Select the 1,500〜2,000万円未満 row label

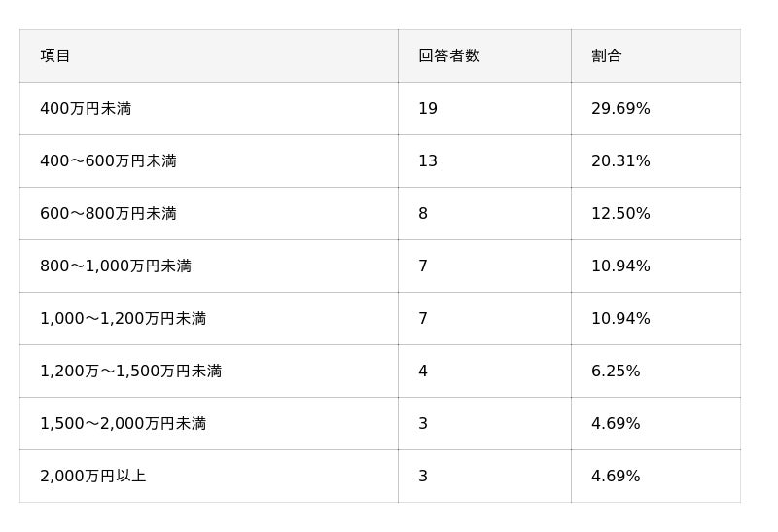(123, 424)
